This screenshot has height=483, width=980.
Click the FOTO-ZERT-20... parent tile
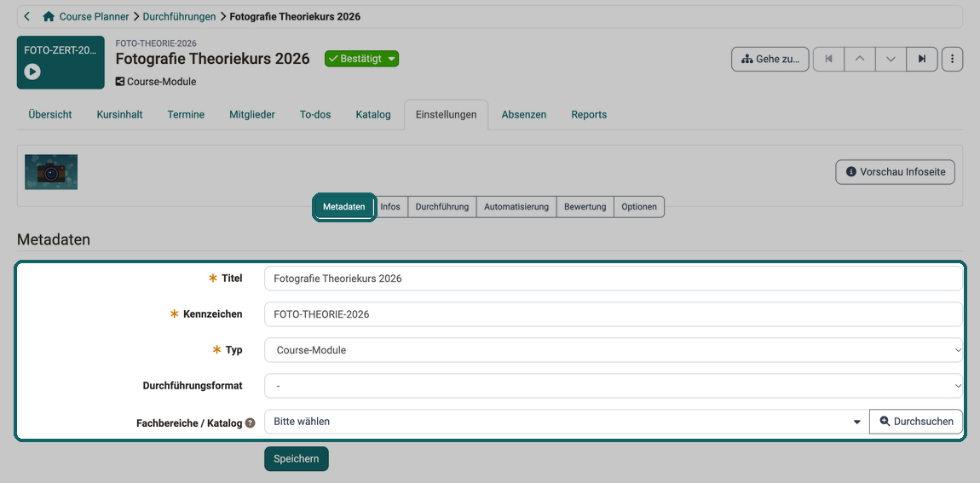(x=61, y=62)
